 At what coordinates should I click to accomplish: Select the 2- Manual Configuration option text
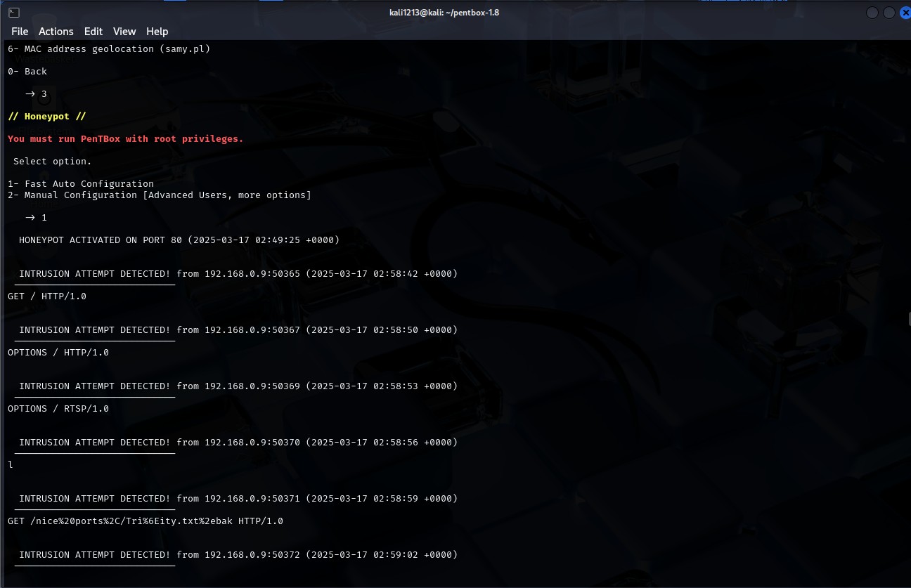pyautogui.click(x=159, y=195)
